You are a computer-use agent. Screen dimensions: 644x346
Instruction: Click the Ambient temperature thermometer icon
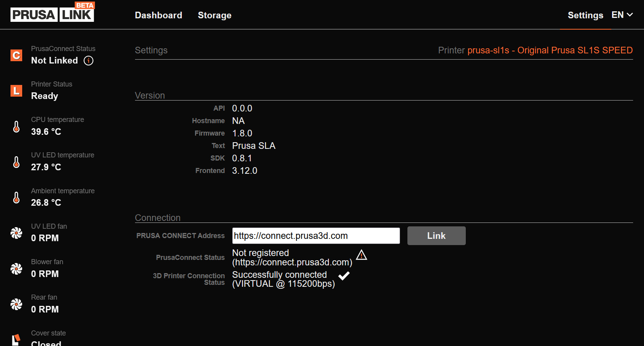(16, 198)
